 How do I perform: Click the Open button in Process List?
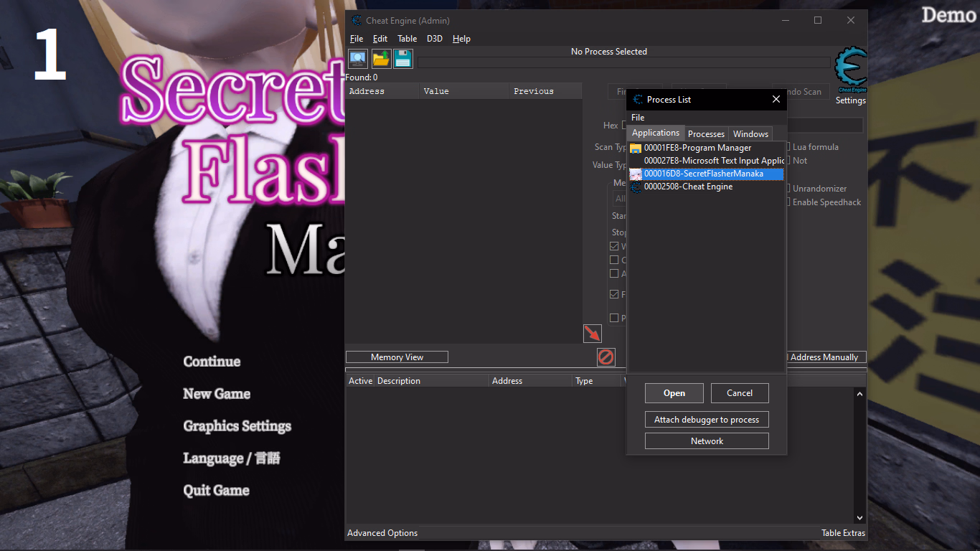674,393
